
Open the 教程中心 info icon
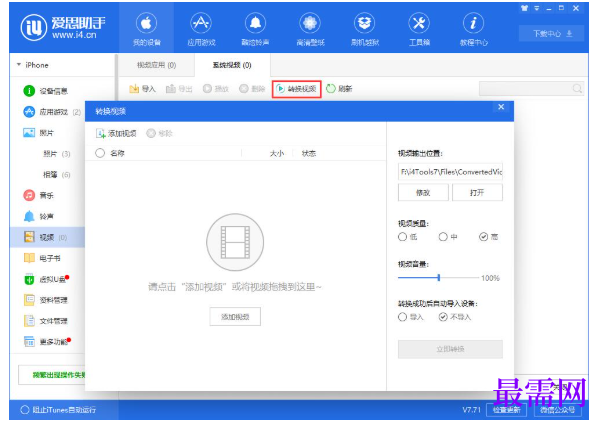pyautogui.click(x=473, y=23)
